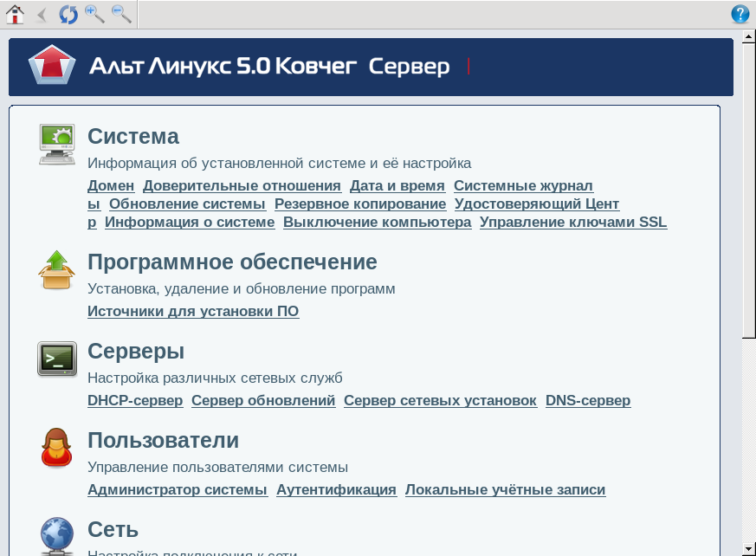Click the zoom in magnifier icon

[94, 14]
